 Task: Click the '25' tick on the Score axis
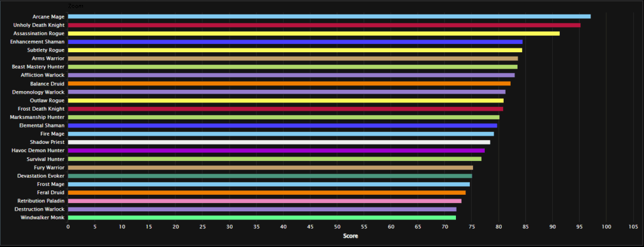[203, 227]
